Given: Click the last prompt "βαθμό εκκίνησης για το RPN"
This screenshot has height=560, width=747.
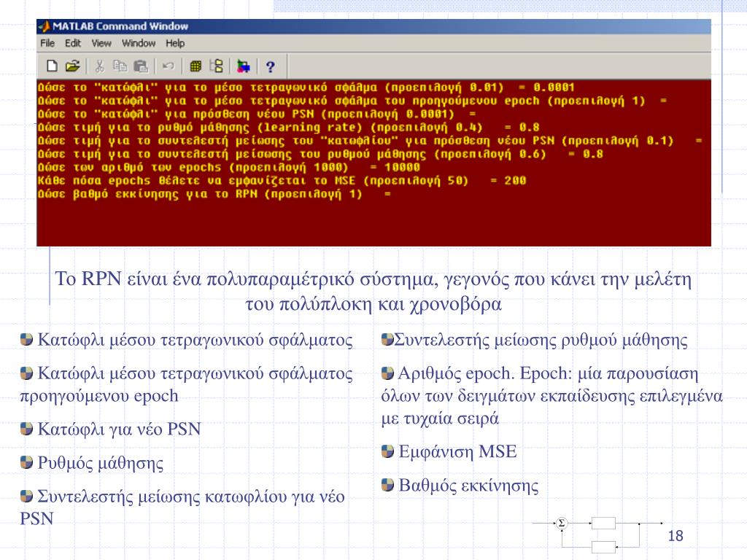Looking at the screenshot, I should tap(214, 194).
